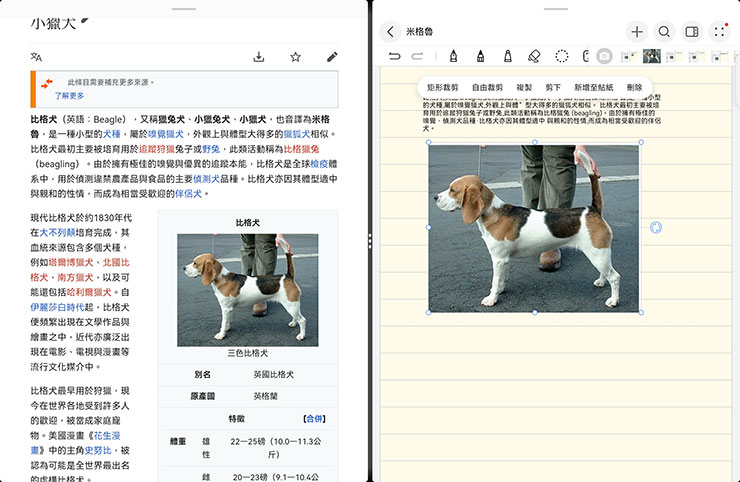Tap the 三色比格犬 image caption

pyautogui.click(x=248, y=353)
